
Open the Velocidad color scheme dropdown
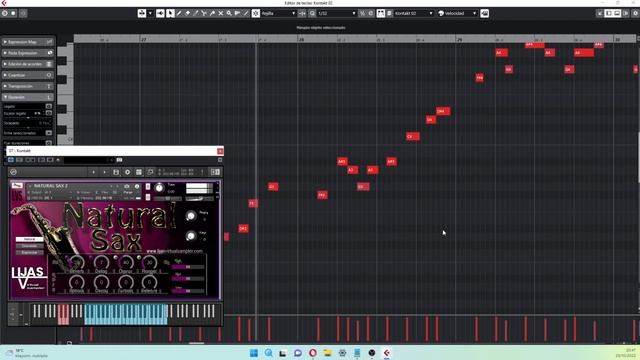(x=457, y=13)
